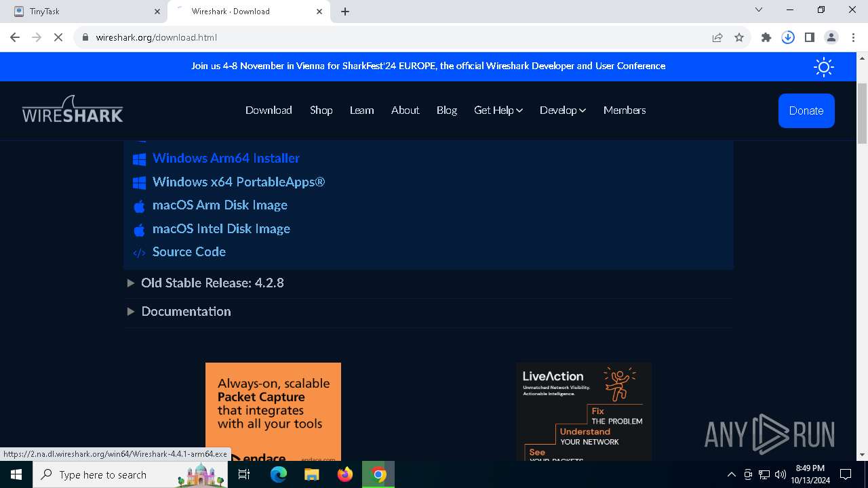Open the Learn nav item
Image resolution: width=868 pixels, height=488 pixels.
coord(361,110)
